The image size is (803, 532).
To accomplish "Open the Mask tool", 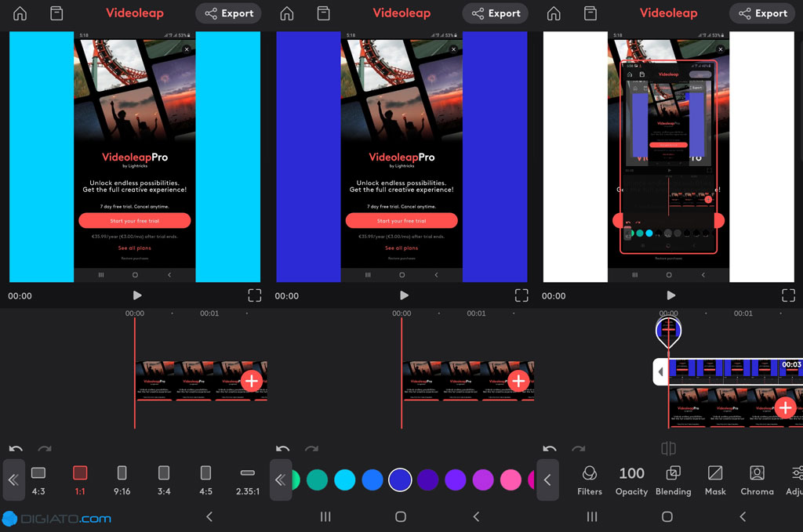I will 715,480.
